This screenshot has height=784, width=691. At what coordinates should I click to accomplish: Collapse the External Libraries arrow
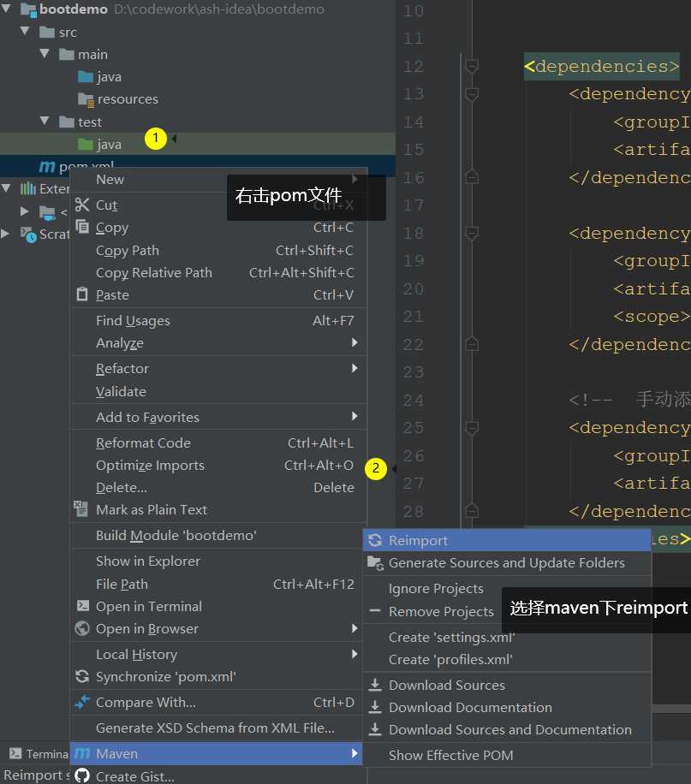[x=6, y=188]
